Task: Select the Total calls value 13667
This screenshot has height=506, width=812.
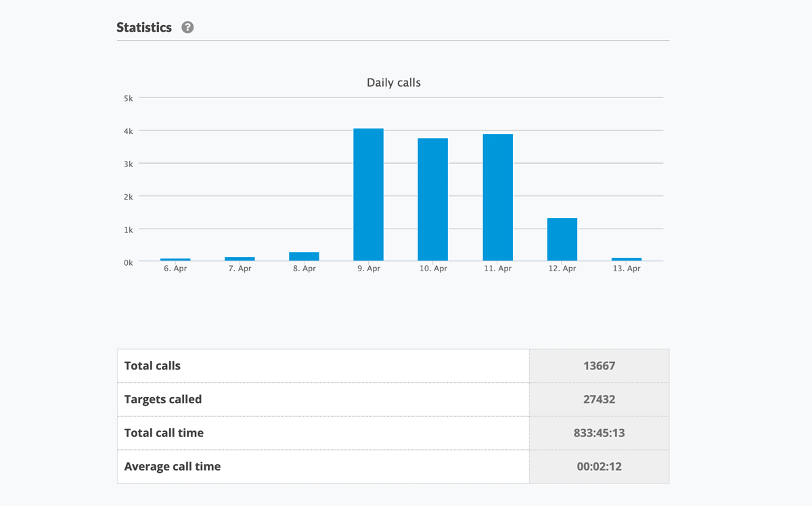Action: pyautogui.click(x=599, y=366)
